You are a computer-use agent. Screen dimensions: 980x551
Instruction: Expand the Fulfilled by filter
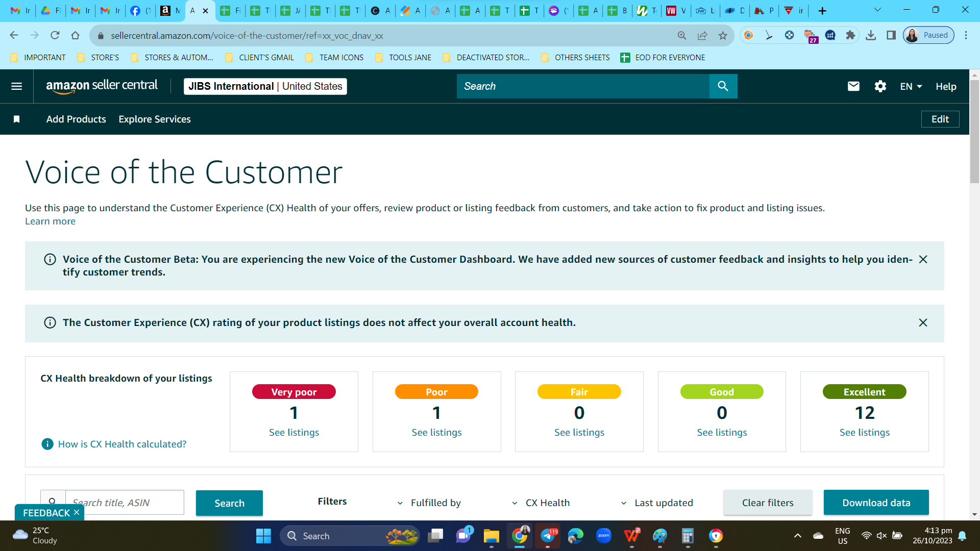429,503
